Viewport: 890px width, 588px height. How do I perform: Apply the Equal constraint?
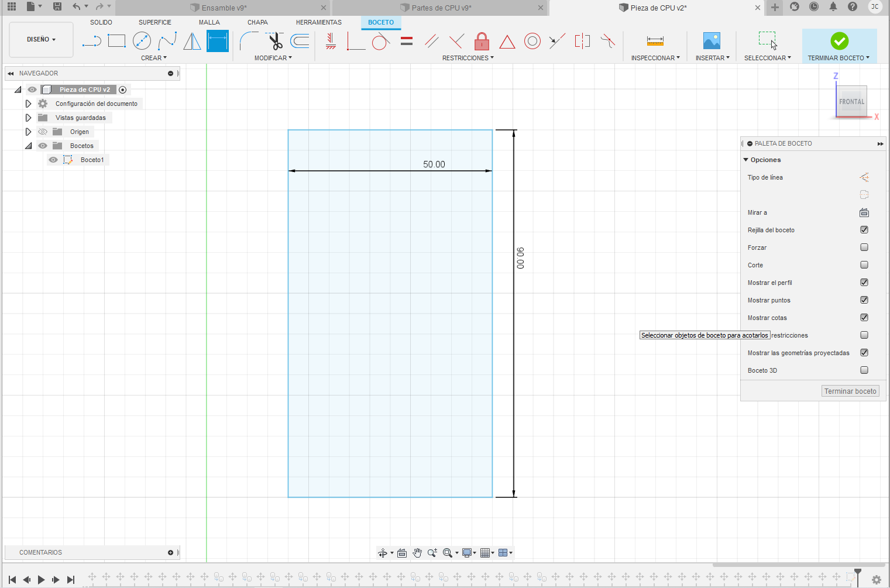[407, 41]
